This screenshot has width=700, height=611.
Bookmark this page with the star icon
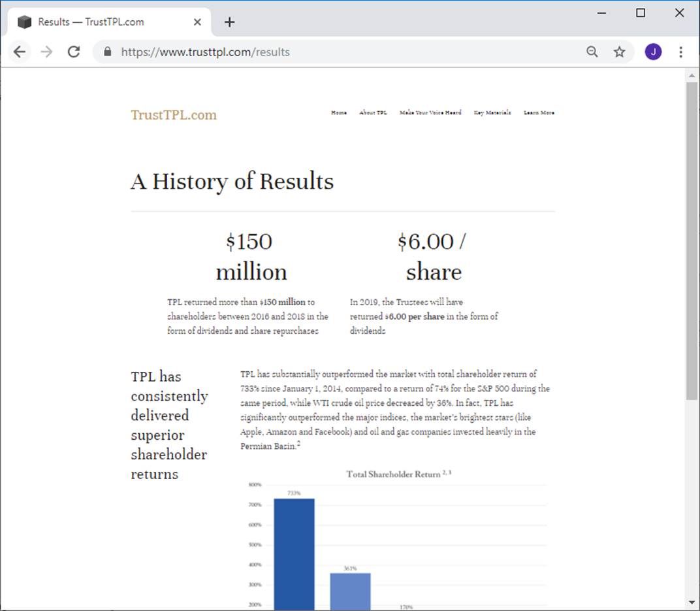[619, 52]
